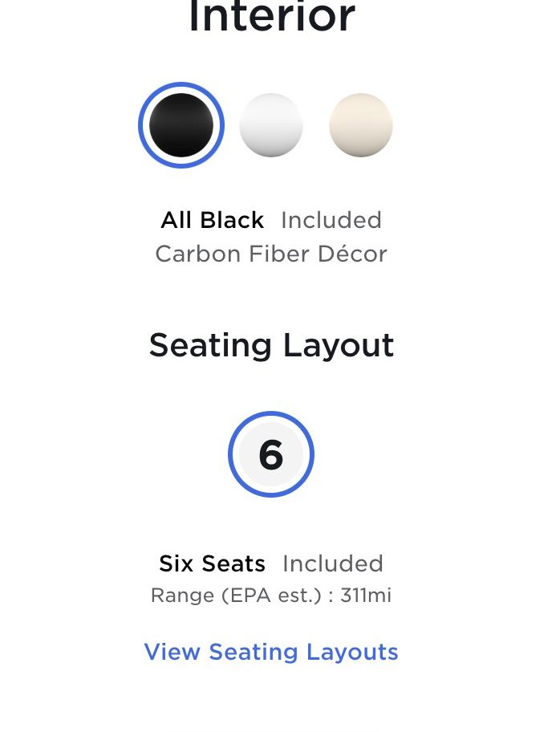Select the six-seat layout circle
Viewport: 560px width, 732px height.
(x=271, y=454)
